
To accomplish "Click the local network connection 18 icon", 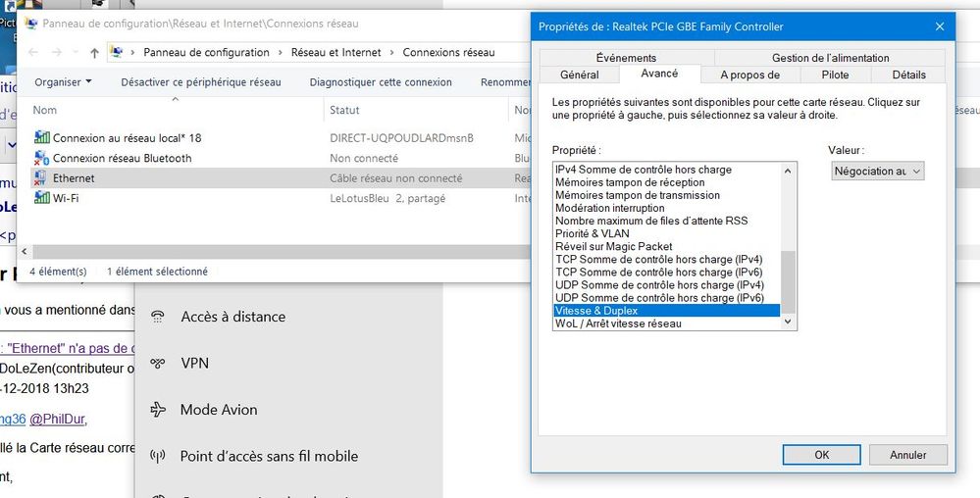I will pyautogui.click(x=41, y=138).
